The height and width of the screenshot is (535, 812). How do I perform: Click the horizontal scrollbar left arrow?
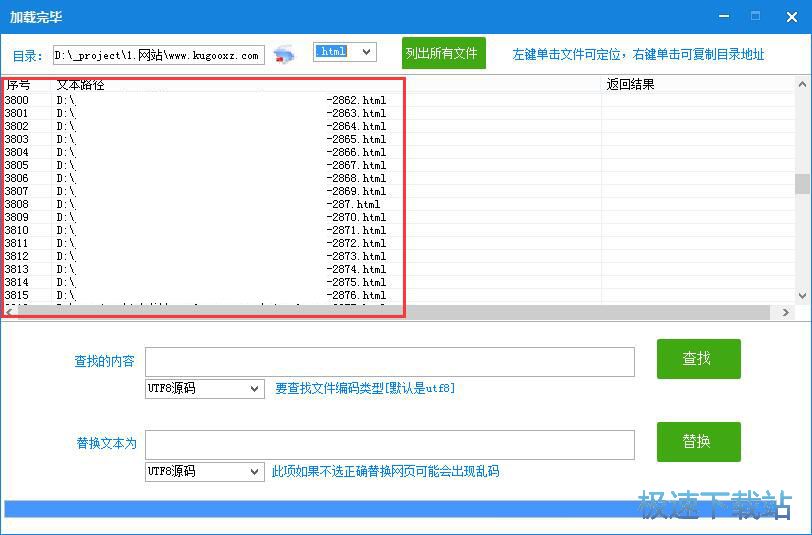pos(10,312)
